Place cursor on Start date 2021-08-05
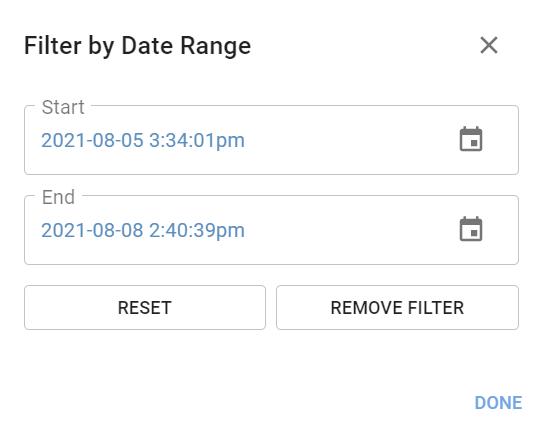Screen dimensions: 543x431 coord(92,141)
